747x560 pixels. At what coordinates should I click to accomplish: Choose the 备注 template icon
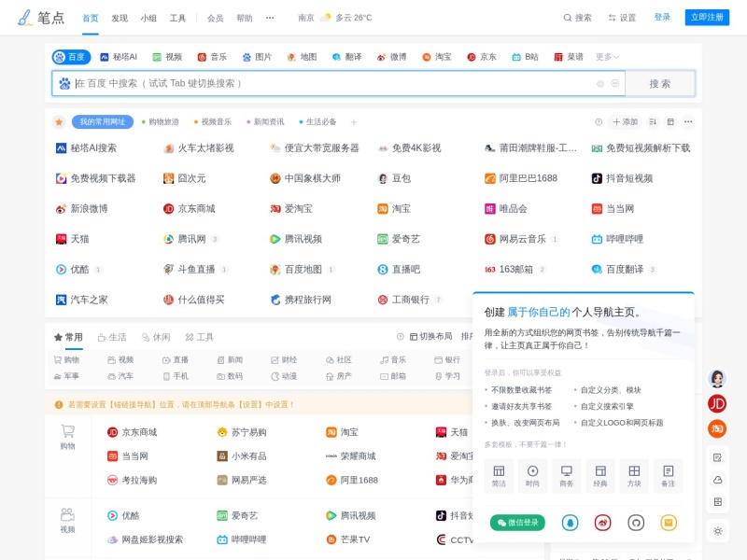tap(668, 476)
